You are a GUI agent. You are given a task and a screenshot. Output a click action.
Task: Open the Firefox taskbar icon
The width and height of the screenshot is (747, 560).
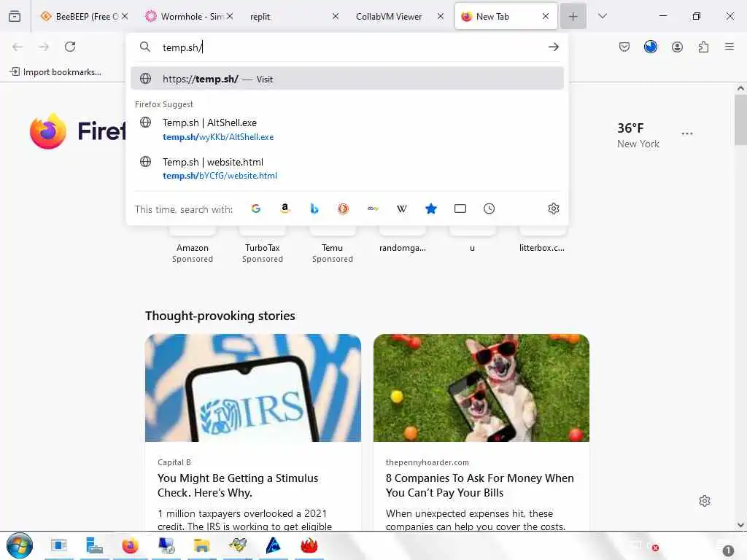130,545
